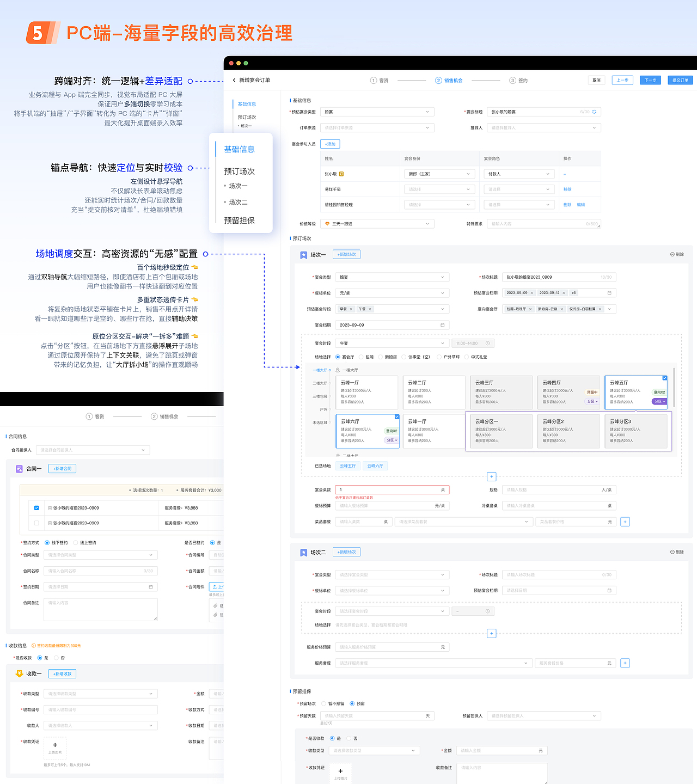Select the 线上签约 radio button
The height and width of the screenshot is (784, 697).
(x=75, y=543)
